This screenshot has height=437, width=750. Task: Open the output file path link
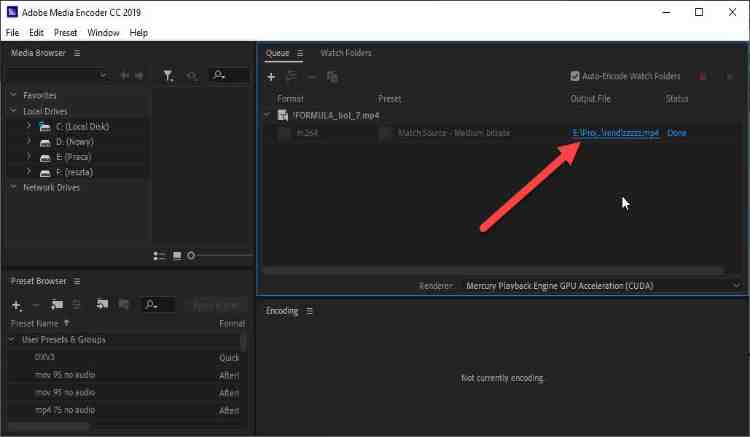(x=615, y=133)
